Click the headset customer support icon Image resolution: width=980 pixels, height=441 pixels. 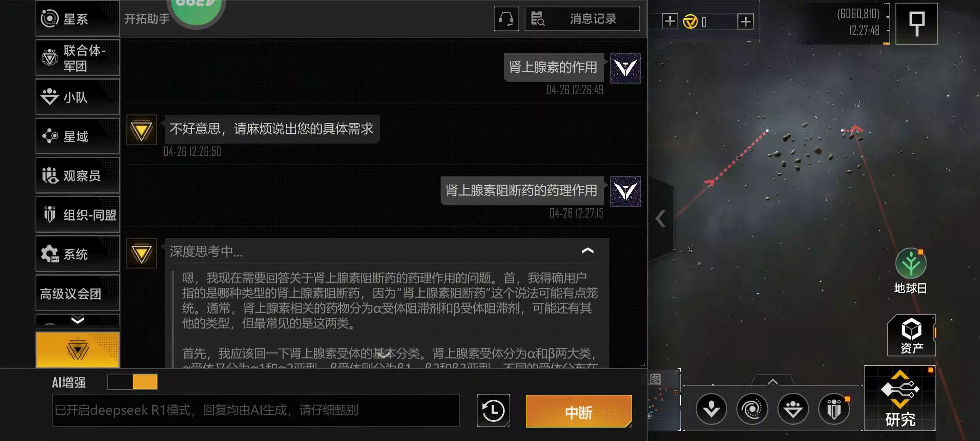(x=506, y=19)
